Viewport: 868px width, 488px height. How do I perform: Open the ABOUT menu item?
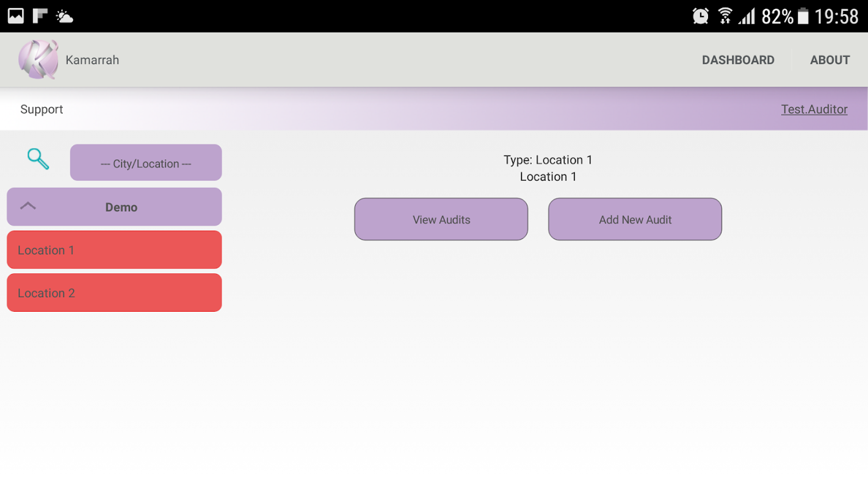tap(830, 60)
